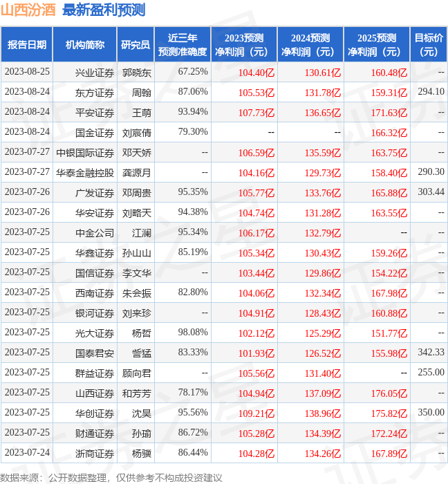Image resolution: width=448 pixels, height=484 pixels.
Task: Click 华泰金融控股 institution name
Action: 85,172
